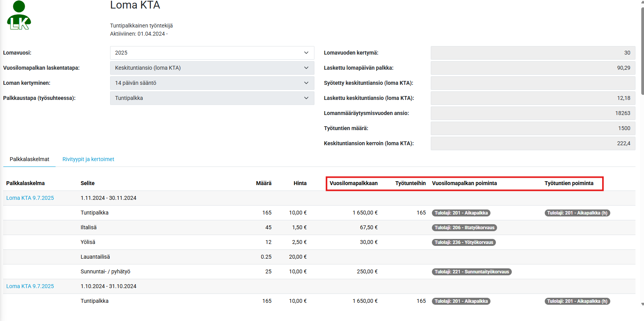Screen dimensions: 644x321
Task: Click the green LK user avatar icon
Action: [19, 16]
